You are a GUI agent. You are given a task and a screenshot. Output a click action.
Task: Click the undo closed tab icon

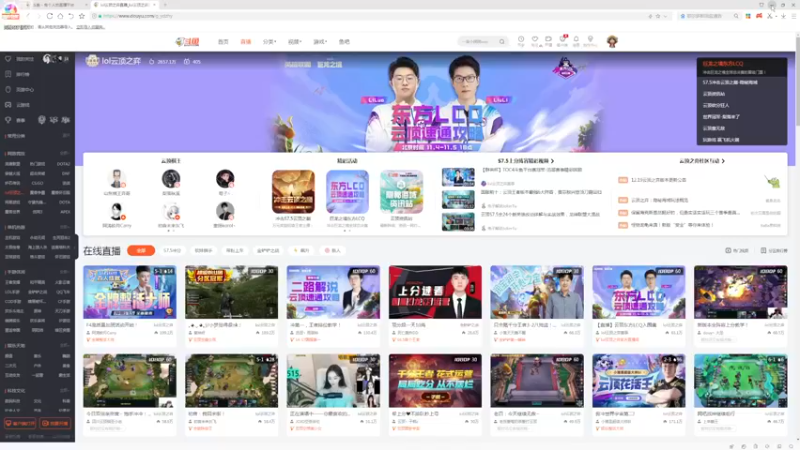coord(71,16)
